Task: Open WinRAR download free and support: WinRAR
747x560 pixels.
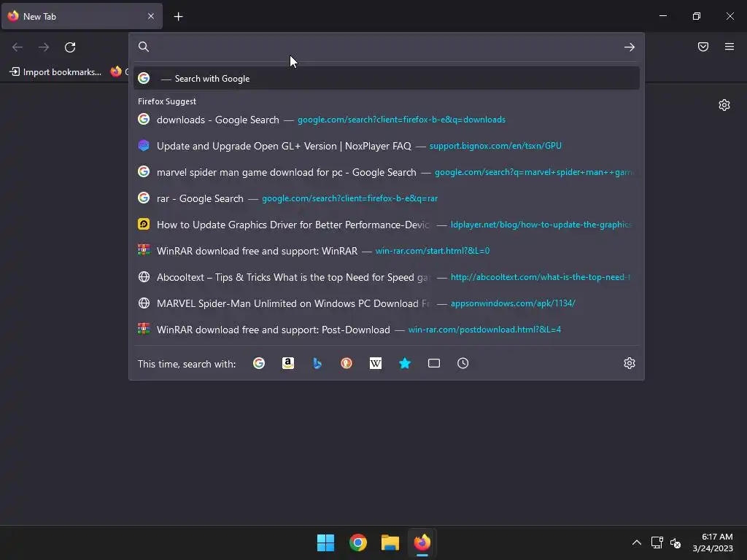Action: (387, 251)
